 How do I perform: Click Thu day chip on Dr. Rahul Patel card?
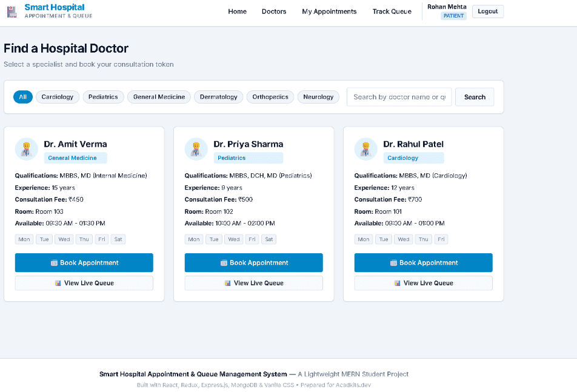(423, 239)
